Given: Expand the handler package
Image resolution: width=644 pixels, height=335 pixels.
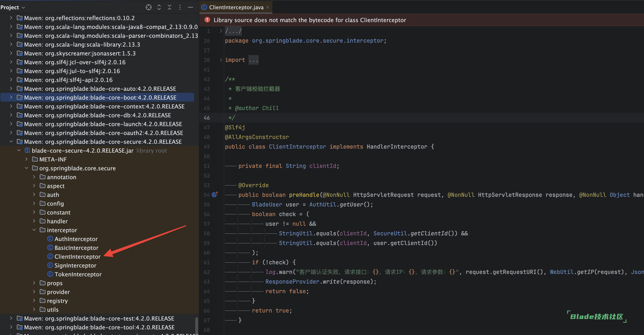Looking at the screenshot, I should pyautogui.click(x=34, y=221).
